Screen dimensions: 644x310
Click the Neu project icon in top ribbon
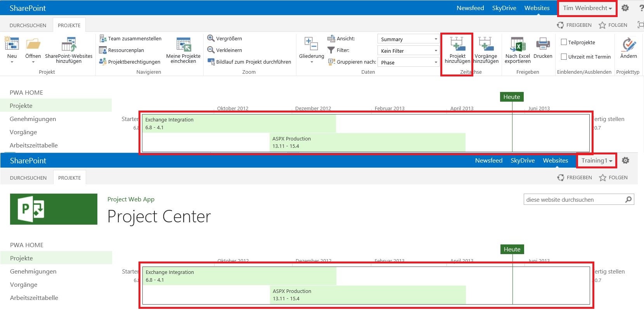(x=12, y=44)
